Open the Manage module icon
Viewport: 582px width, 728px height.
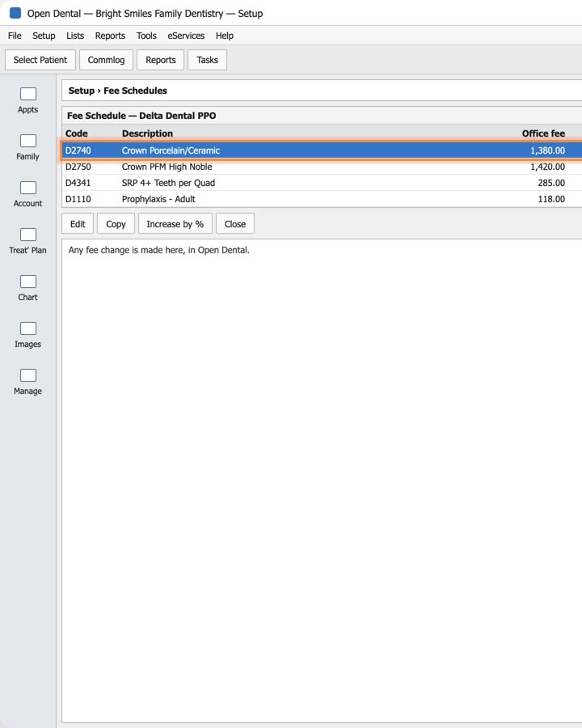point(27,375)
